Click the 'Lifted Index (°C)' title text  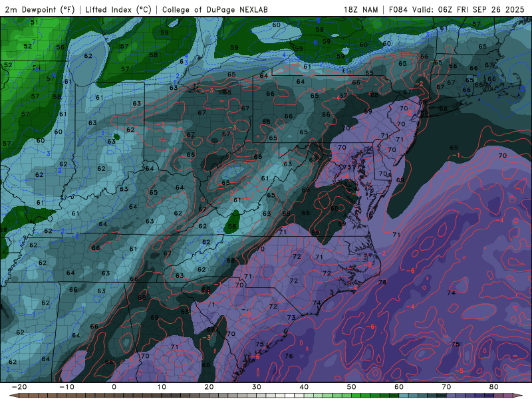118,9
